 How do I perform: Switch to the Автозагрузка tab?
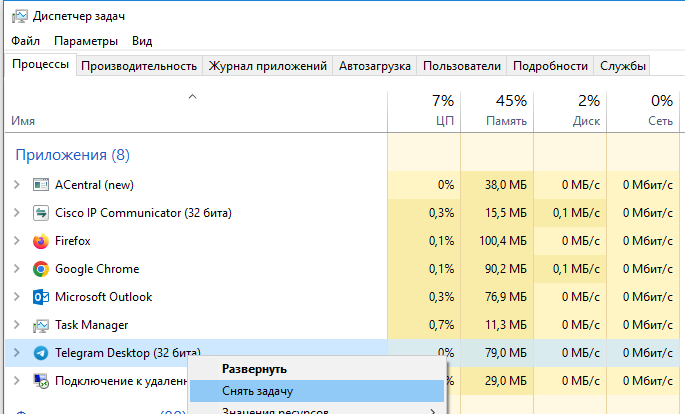pyautogui.click(x=375, y=66)
